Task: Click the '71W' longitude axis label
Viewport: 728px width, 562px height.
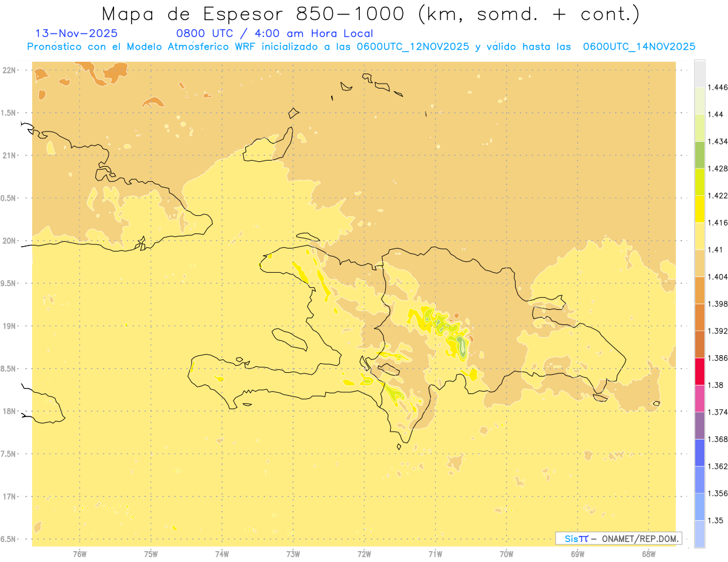Action: (x=436, y=554)
